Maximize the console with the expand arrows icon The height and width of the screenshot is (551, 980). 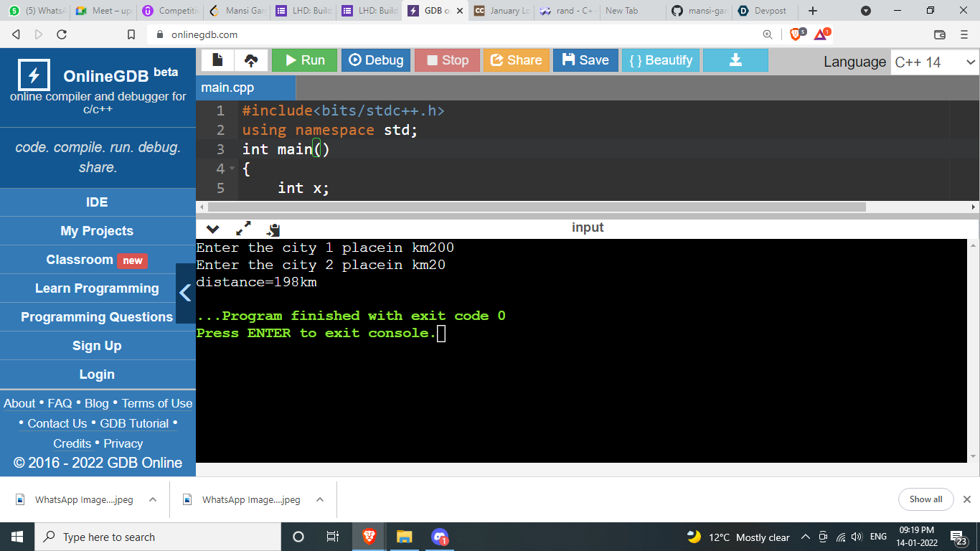point(243,229)
